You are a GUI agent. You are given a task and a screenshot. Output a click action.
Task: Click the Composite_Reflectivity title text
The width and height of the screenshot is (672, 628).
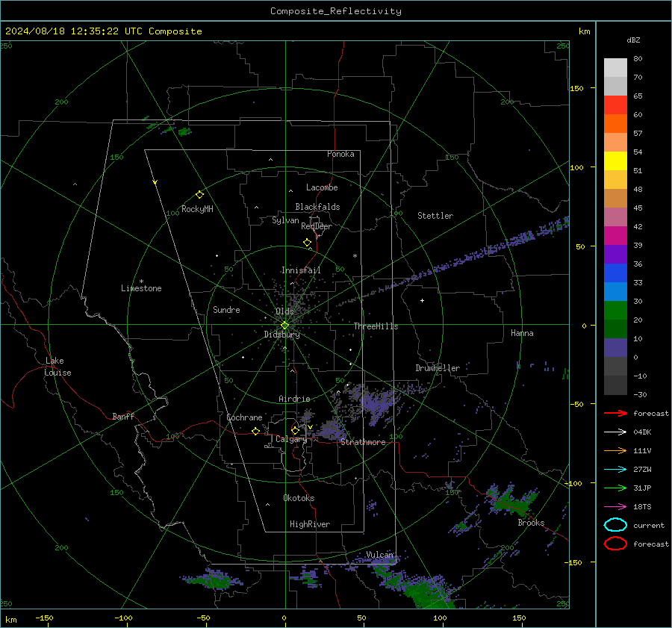pyautogui.click(x=335, y=11)
